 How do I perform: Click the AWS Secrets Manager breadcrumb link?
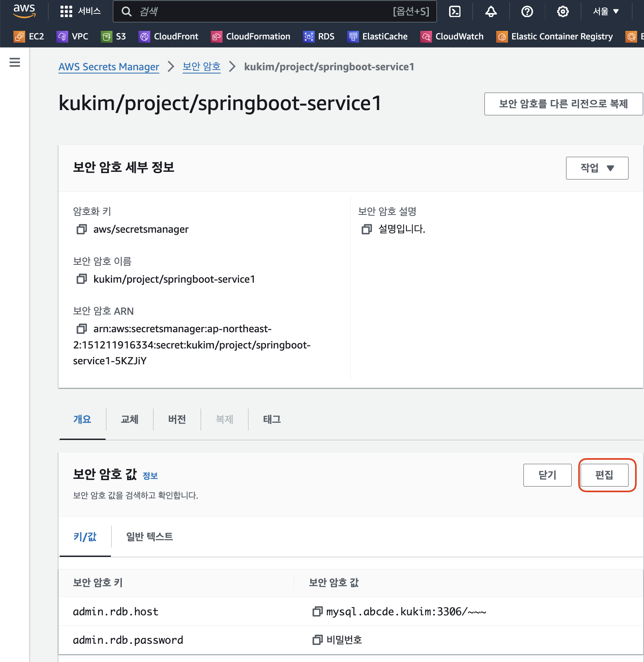coord(109,67)
